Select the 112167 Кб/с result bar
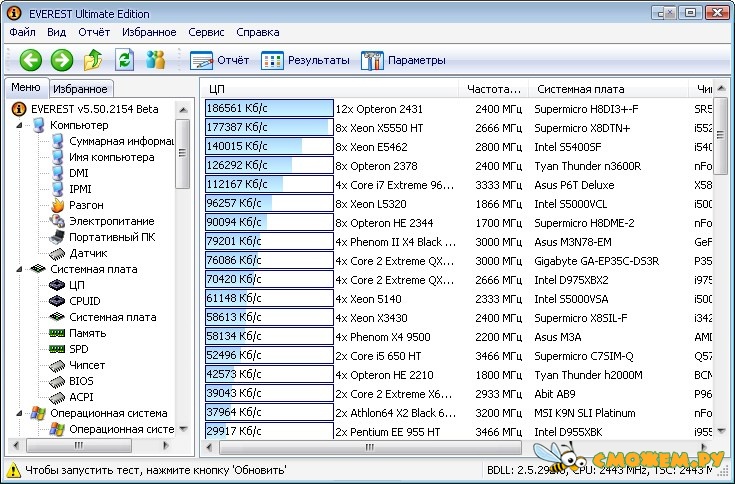The width and height of the screenshot is (735, 484). click(269, 184)
